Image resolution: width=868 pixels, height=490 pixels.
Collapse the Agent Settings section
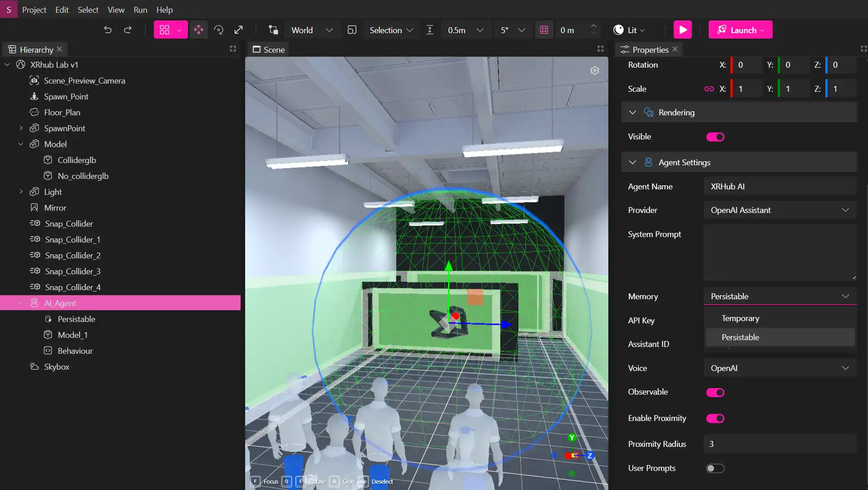632,163
